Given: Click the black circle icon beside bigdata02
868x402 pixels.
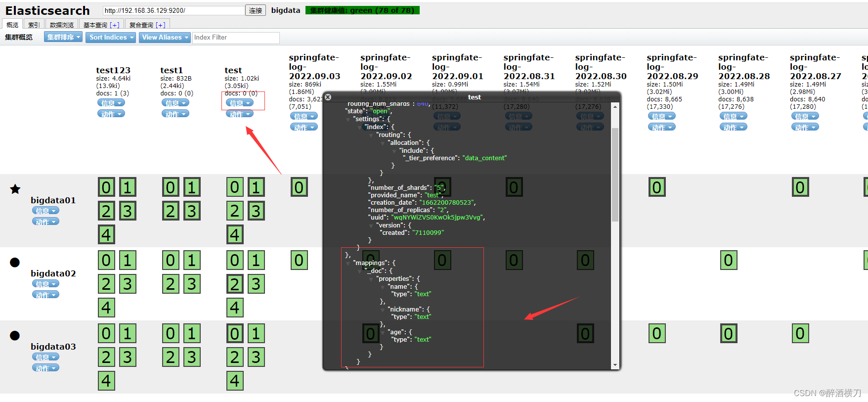Looking at the screenshot, I should tap(15, 263).
